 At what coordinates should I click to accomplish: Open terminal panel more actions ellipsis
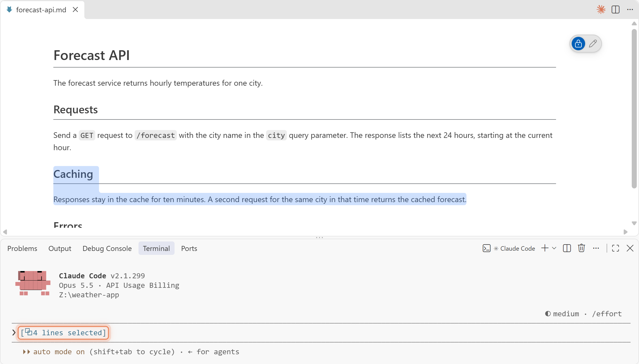pyautogui.click(x=596, y=248)
